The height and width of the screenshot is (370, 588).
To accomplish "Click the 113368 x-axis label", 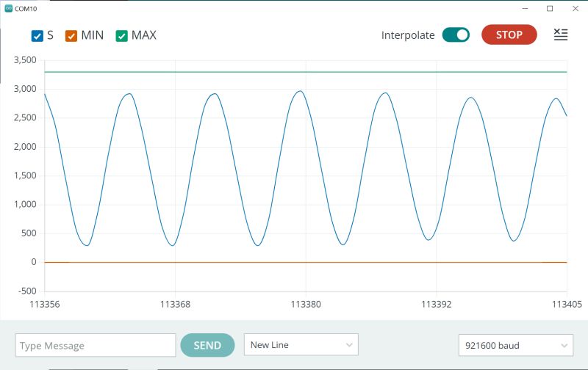I will point(175,304).
